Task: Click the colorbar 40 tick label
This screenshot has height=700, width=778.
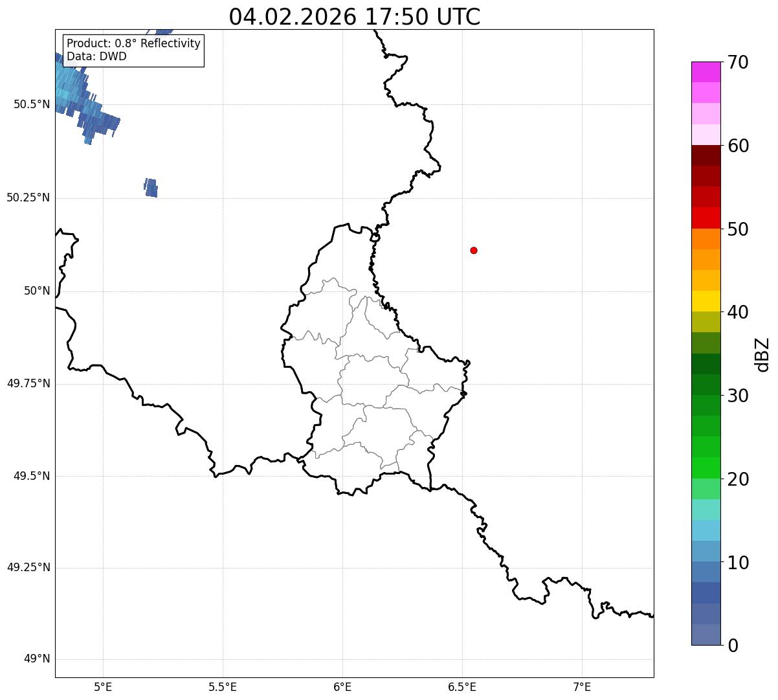Action: (738, 312)
